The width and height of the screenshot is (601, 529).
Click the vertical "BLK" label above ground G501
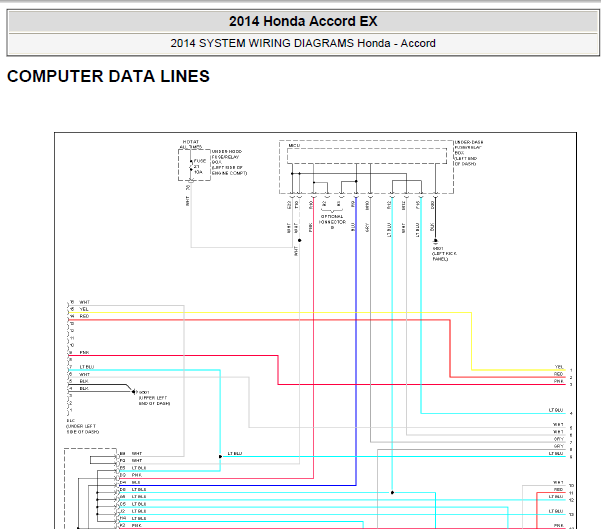point(432,227)
